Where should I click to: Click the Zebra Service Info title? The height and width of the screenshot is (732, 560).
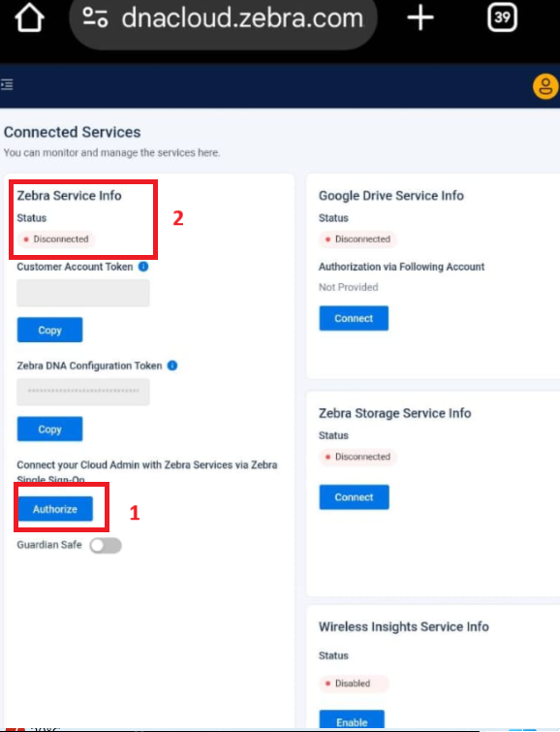[69, 196]
